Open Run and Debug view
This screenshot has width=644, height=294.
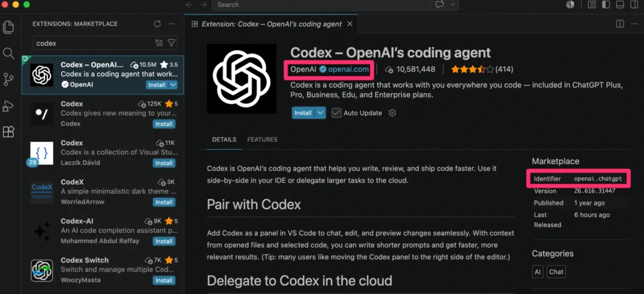[x=8, y=106]
